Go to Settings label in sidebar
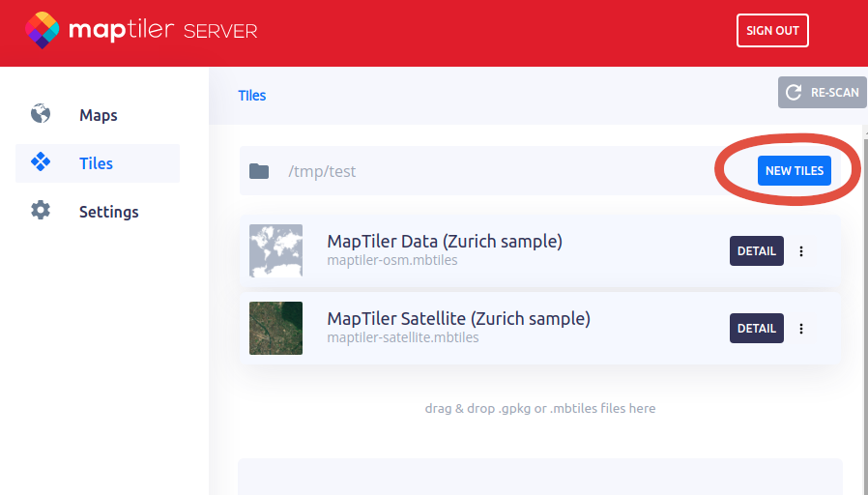The image size is (868, 495). 109,212
